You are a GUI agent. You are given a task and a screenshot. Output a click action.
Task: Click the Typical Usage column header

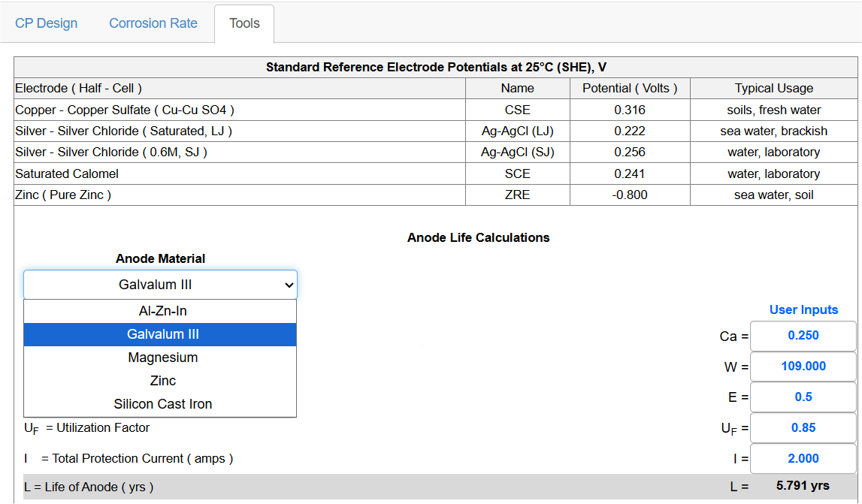773,89
